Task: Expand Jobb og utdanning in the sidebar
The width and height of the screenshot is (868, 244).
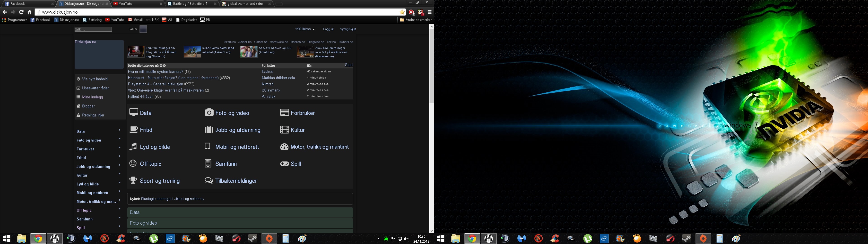Action: (120, 165)
